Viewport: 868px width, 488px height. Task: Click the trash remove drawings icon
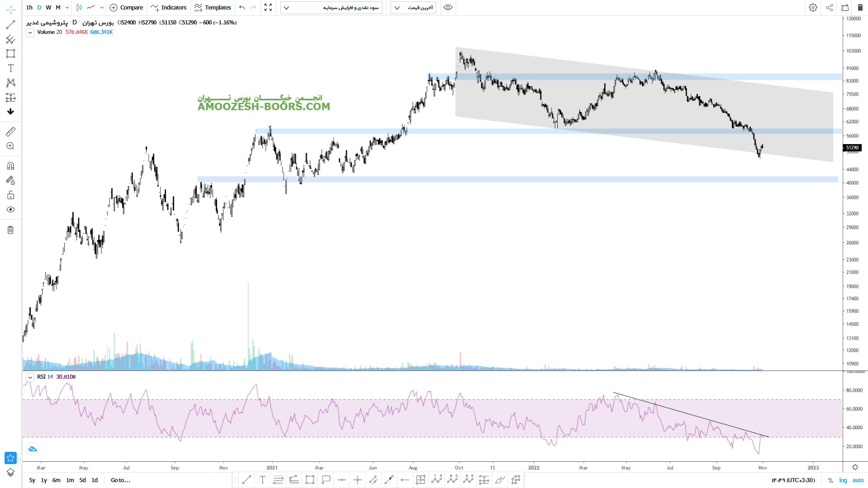click(10, 230)
